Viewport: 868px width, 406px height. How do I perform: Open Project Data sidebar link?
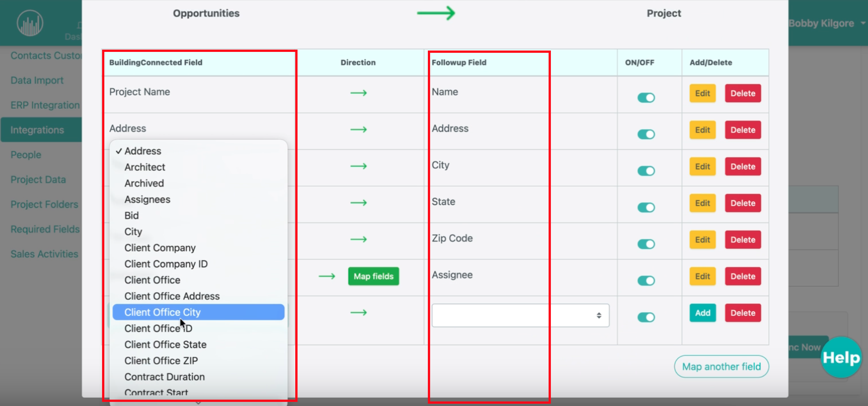click(x=38, y=180)
